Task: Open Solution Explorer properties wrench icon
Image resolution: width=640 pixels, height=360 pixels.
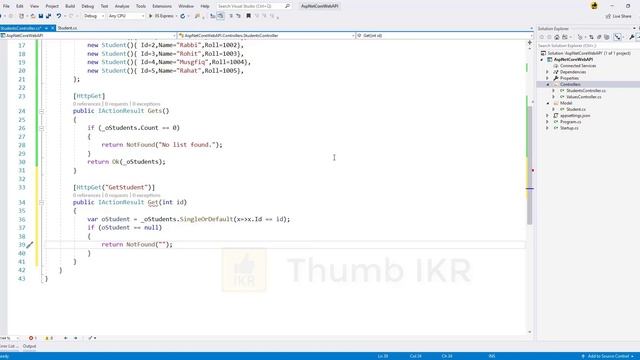Action: point(631,37)
